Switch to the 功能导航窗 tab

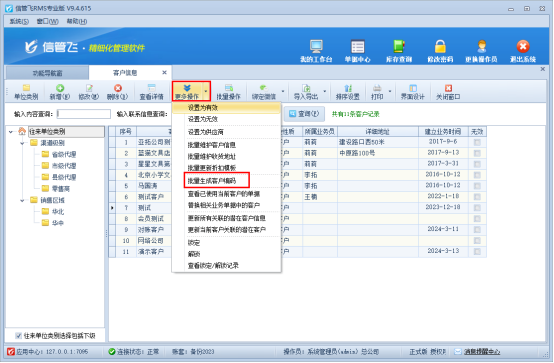(x=47, y=73)
